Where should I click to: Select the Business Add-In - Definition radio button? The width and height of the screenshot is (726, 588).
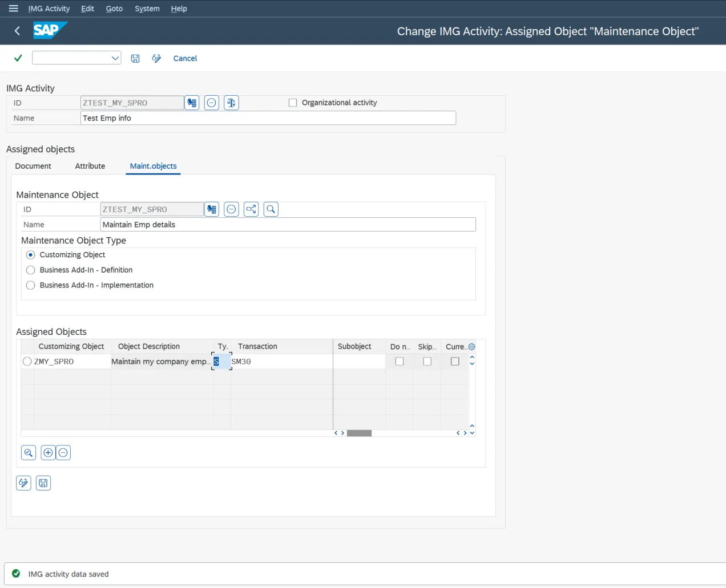tap(30, 270)
